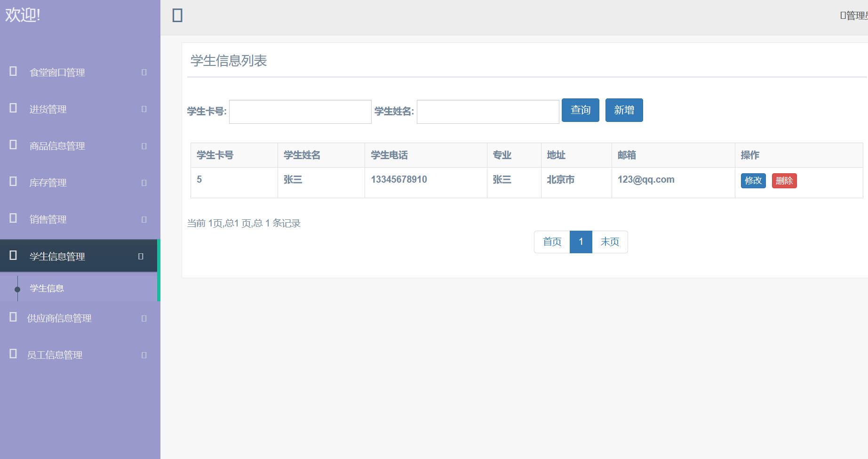
Task: Click the 库存管理 sidebar icon
Action: [12, 182]
